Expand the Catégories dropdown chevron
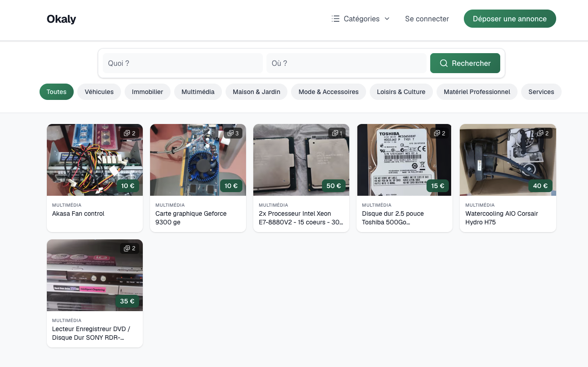Viewport: 588px width, 367px height. click(x=387, y=19)
